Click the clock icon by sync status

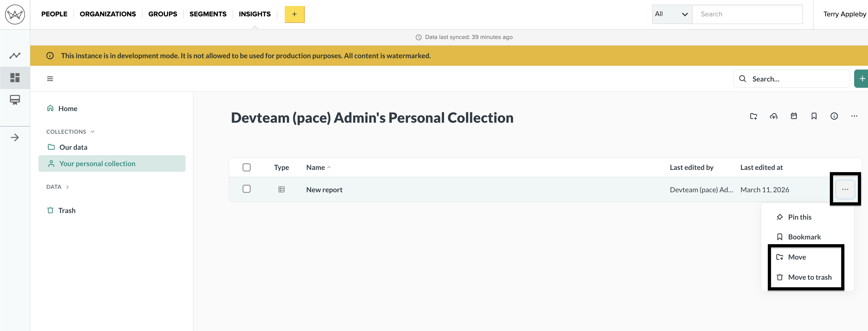419,37
